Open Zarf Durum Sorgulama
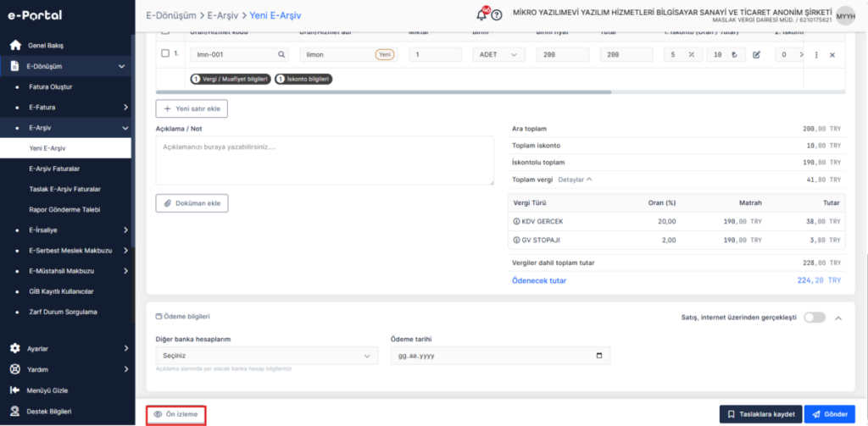This screenshot has width=868, height=426. (x=63, y=312)
